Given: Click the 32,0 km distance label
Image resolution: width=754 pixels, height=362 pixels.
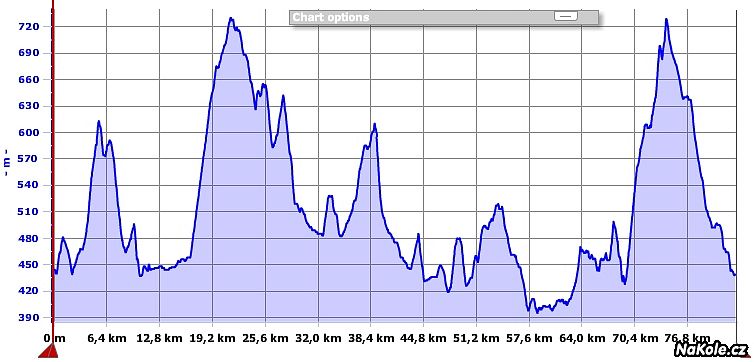Looking at the screenshot, I should pos(318,338).
